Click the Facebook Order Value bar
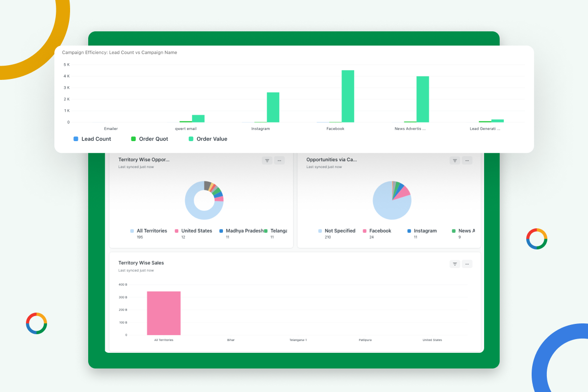588x392 pixels. pyautogui.click(x=348, y=96)
